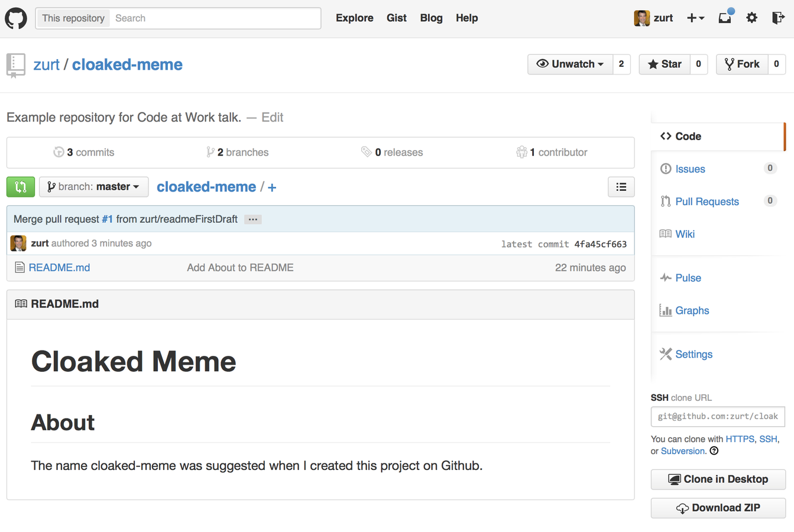Switch clone URL to HTTPS
The image size is (794, 532).
click(x=740, y=439)
